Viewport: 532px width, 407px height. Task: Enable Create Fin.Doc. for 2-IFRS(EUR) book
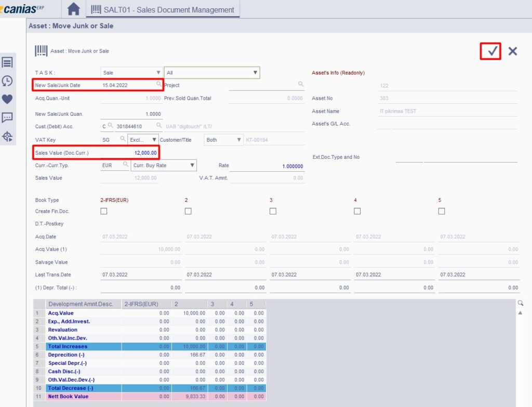(104, 211)
